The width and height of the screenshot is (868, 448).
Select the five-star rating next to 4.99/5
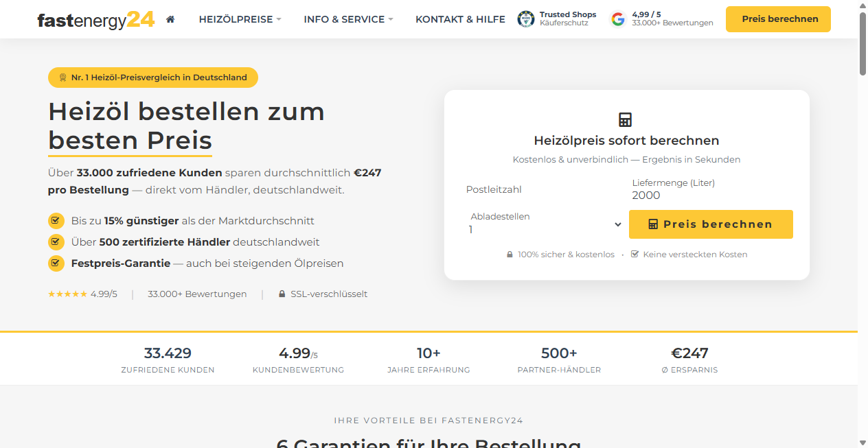coord(67,294)
